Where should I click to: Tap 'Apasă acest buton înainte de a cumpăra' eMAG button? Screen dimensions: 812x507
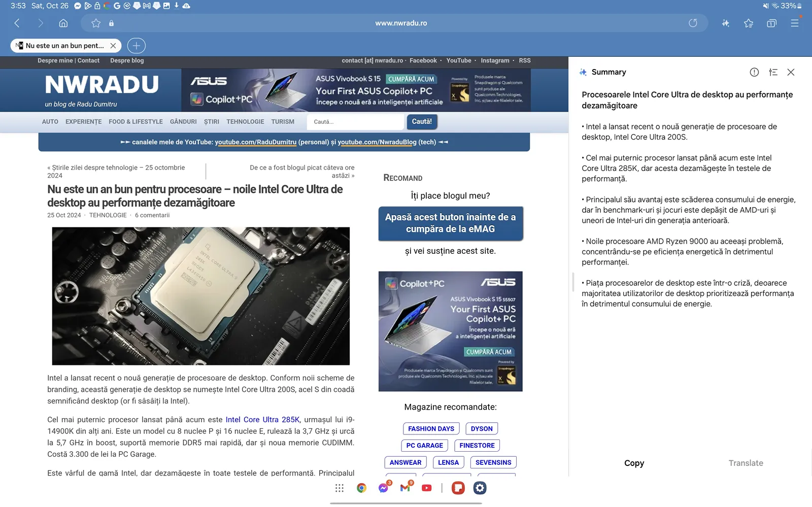click(451, 223)
